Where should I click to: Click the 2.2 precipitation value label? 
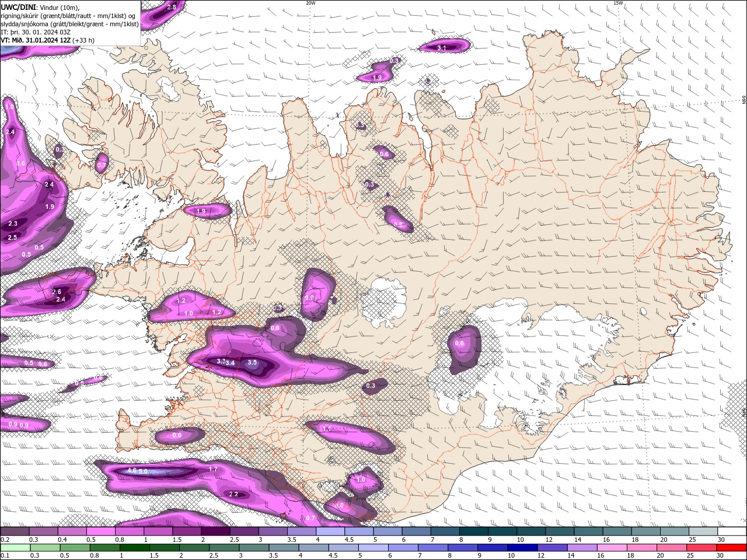pos(233,494)
